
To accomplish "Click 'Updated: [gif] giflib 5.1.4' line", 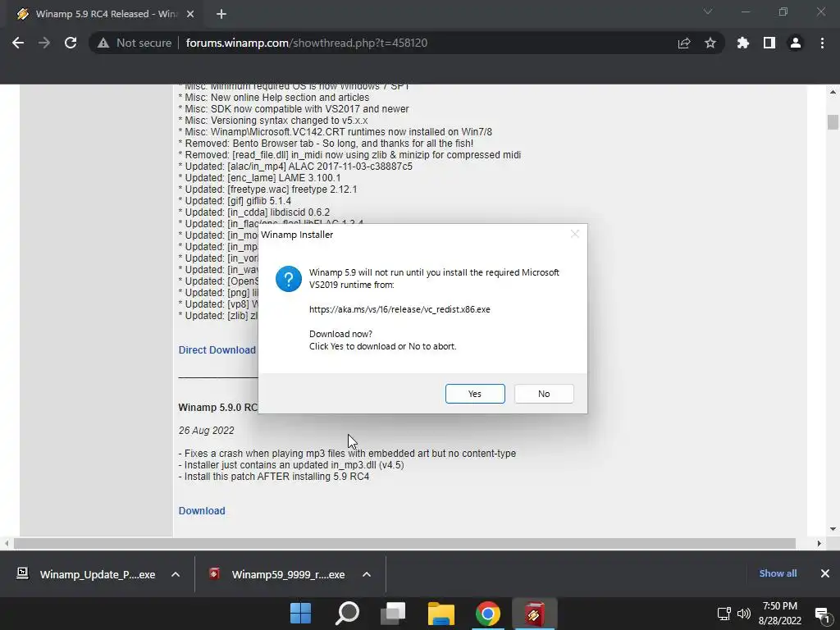I will click(x=235, y=201).
